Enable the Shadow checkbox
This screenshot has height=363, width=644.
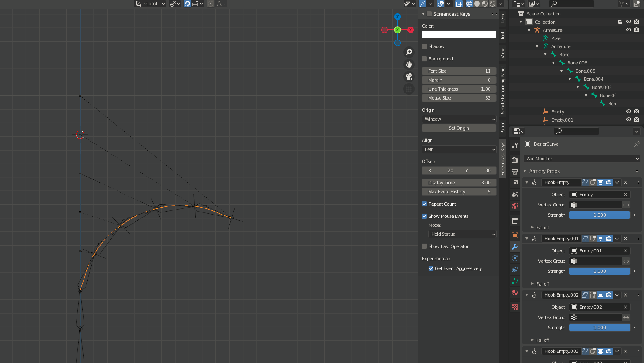424,46
